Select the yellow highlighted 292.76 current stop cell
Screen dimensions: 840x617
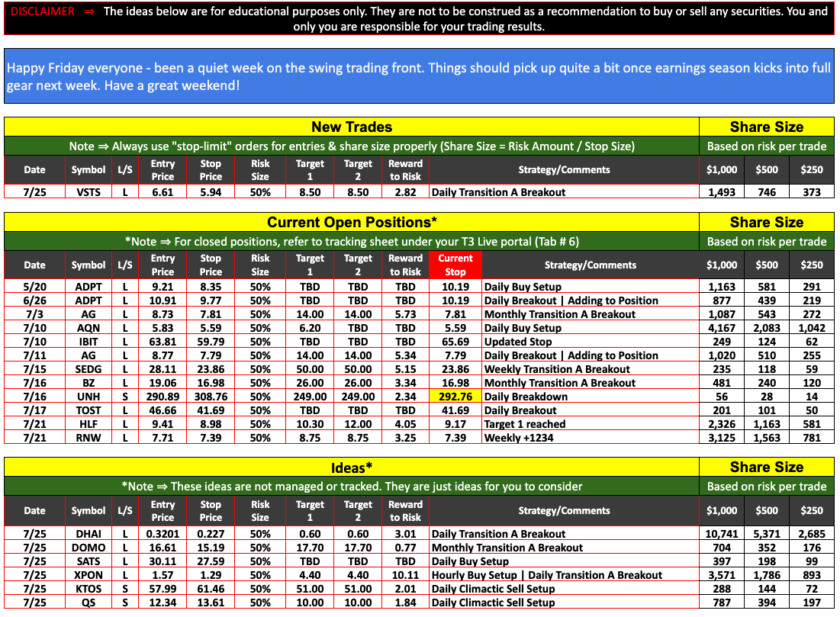tap(455, 397)
